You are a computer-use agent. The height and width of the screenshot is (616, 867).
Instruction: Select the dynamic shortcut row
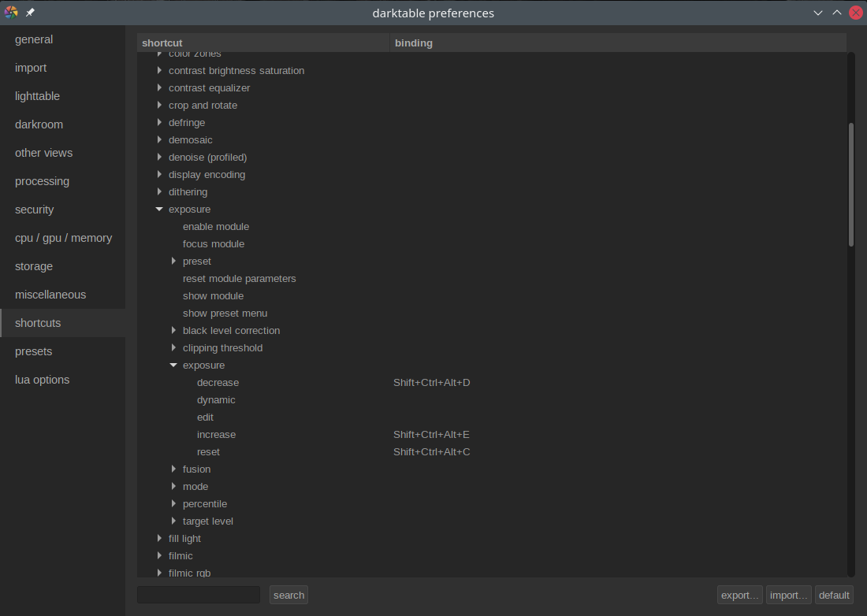click(492, 400)
